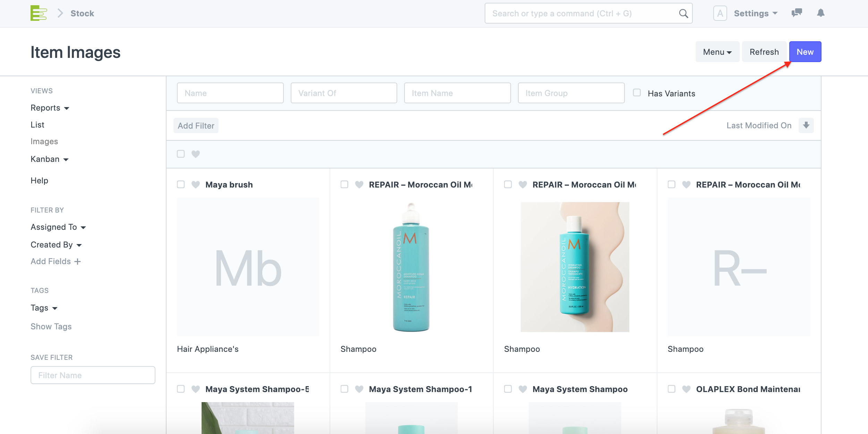
Task: Open Moroccanoil Hydration shampoo image with cream swirl
Action: point(575,267)
